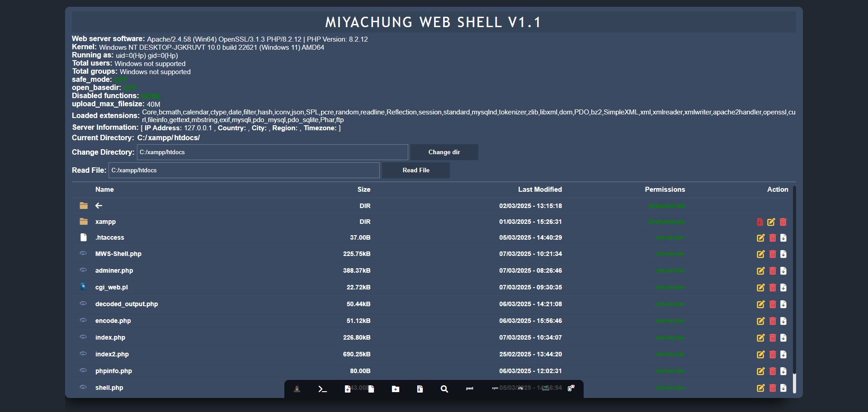This screenshot has height=412, width=868.
Task: Click the eye icon next to encode.php
Action: [83, 321]
